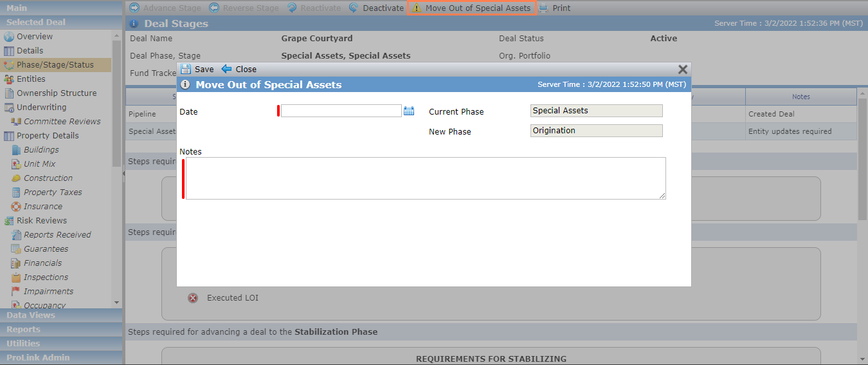
Task: Click the Print printer icon
Action: pyautogui.click(x=543, y=8)
